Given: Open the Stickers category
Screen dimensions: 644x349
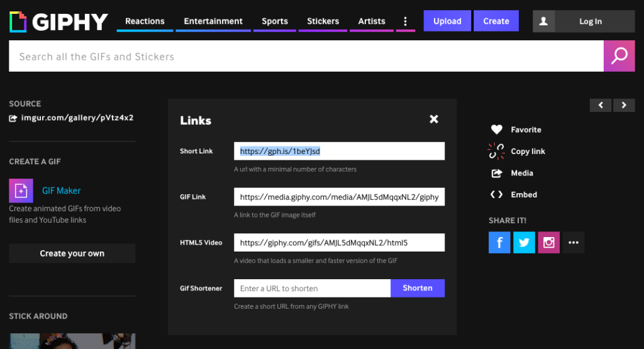Looking at the screenshot, I should pos(323,21).
